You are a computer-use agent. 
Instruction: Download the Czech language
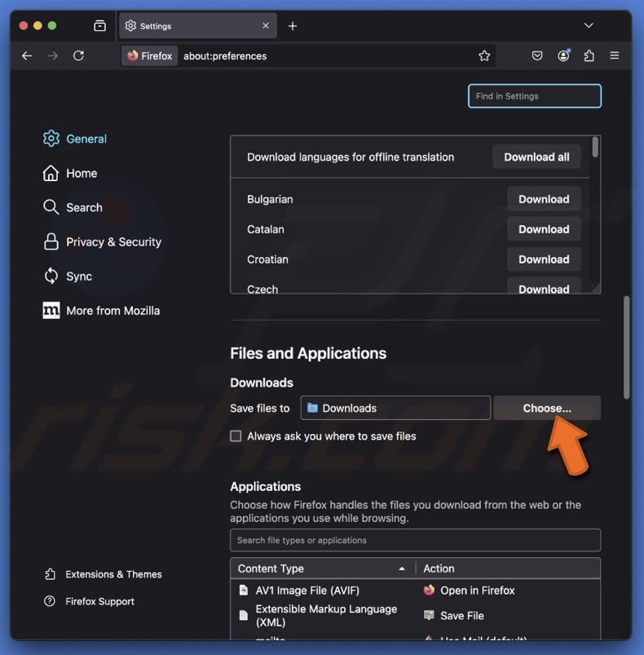544,286
